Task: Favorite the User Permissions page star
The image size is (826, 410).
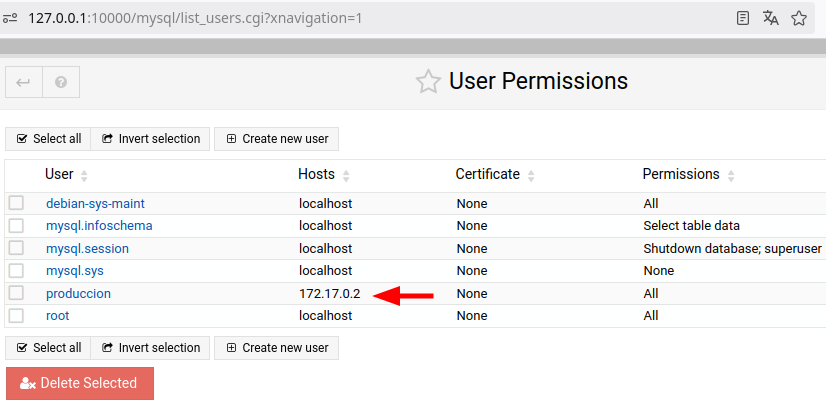Action: tap(428, 82)
